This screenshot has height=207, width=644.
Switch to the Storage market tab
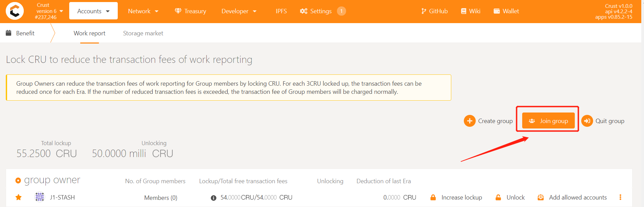coord(143,33)
